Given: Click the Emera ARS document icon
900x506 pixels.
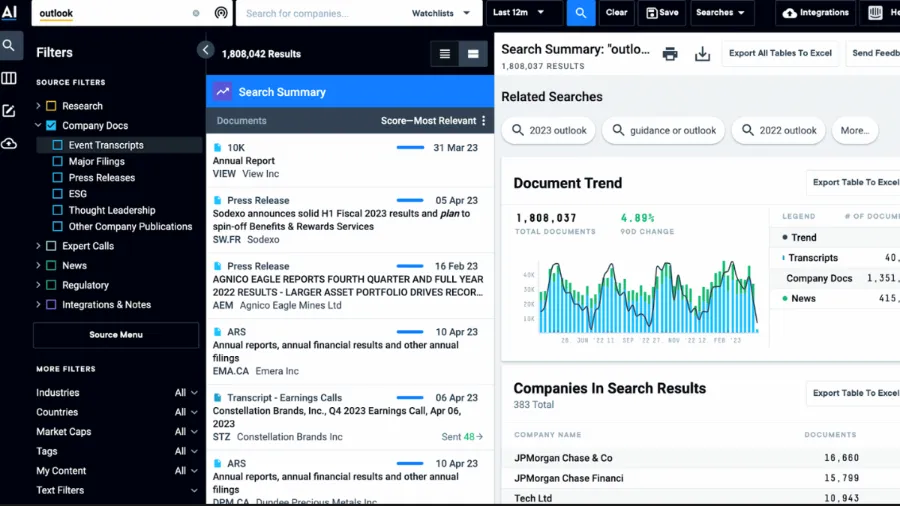Looking at the screenshot, I should tap(218, 332).
